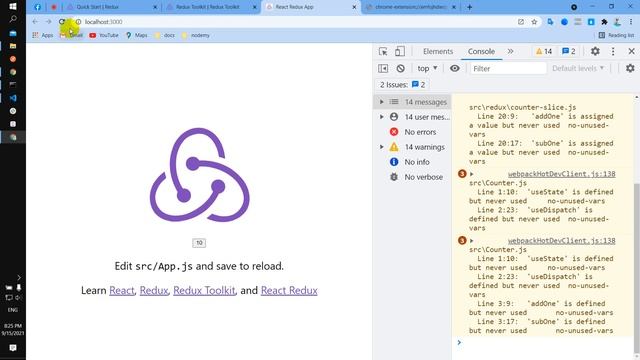Expand the second Counter.js warning message

472,241
